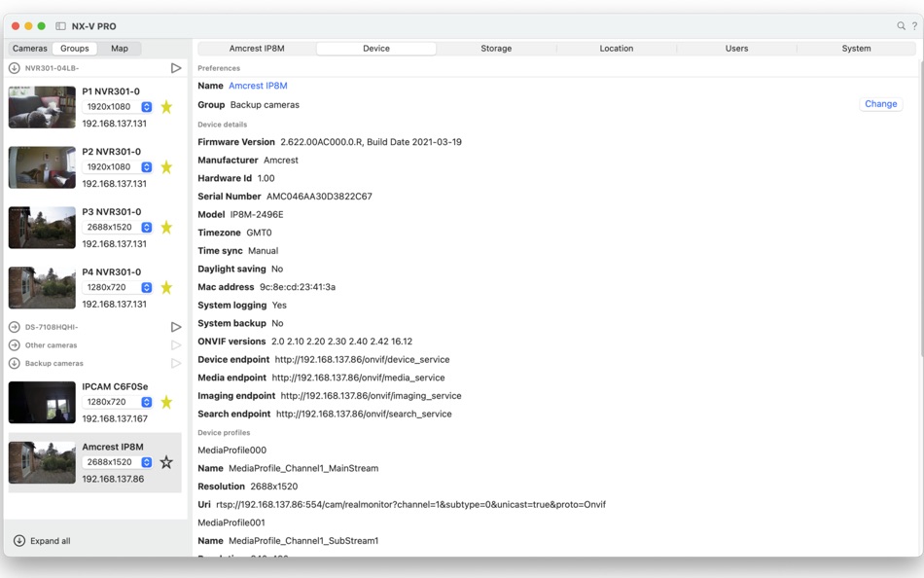
Task: Switch to the Cameras tab
Action: tap(30, 49)
